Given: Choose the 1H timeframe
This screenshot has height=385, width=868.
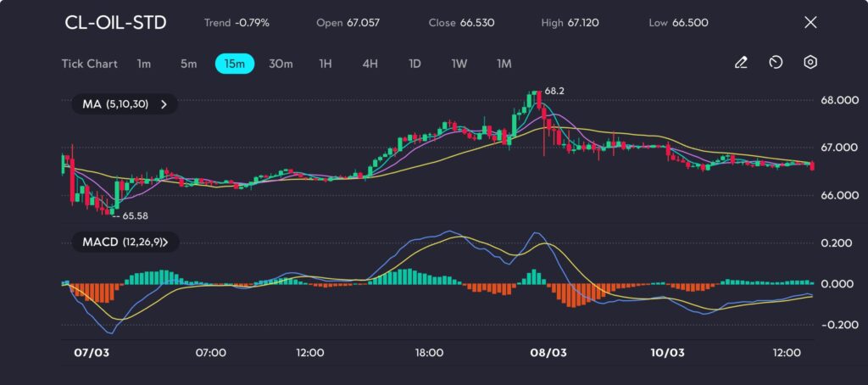Looking at the screenshot, I should click(325, 64).
